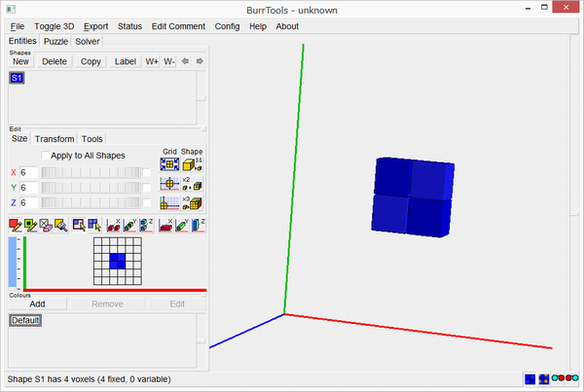Click the cyan-red circles status icon

tap(558, 377)
